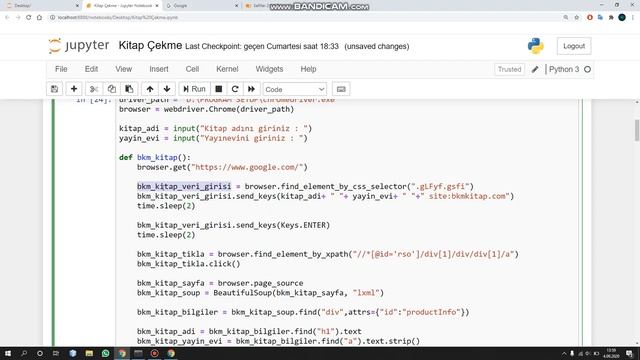The width and height of the screenshot is (640, 360).
Task: Cut selected cells with scissors icon
Action: point(94,89)
